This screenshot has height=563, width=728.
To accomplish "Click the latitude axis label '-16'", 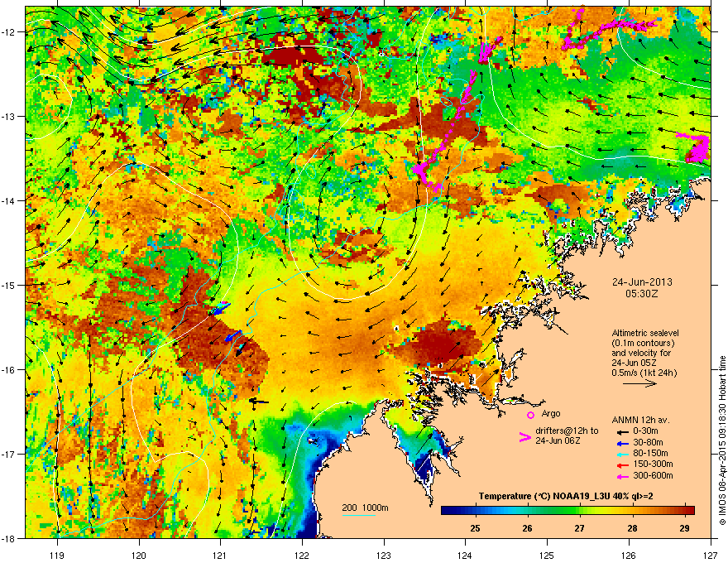I will click(x=9, y=370).
